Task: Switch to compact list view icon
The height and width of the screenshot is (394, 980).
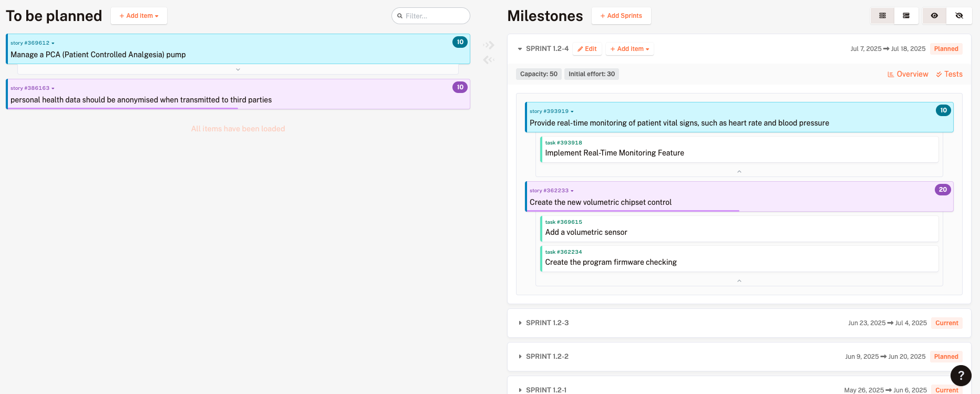Action: click(x=882, y=16)
